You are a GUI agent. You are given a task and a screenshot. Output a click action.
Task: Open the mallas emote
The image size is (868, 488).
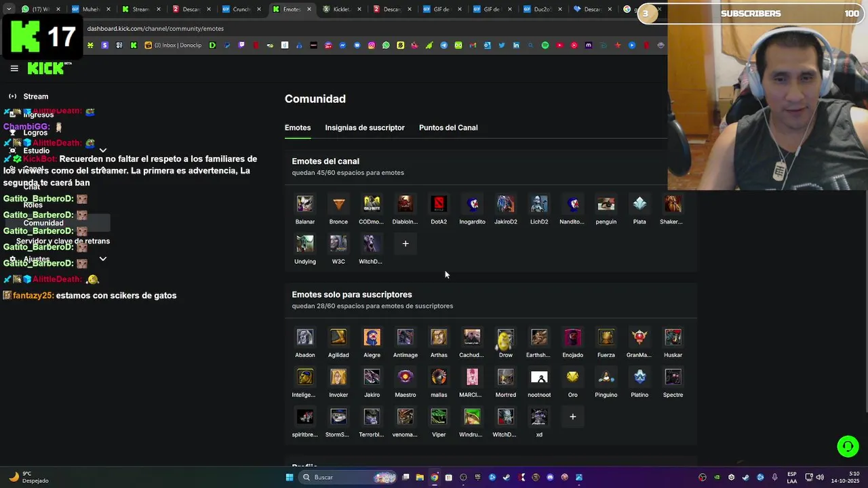tap(439, 377)
